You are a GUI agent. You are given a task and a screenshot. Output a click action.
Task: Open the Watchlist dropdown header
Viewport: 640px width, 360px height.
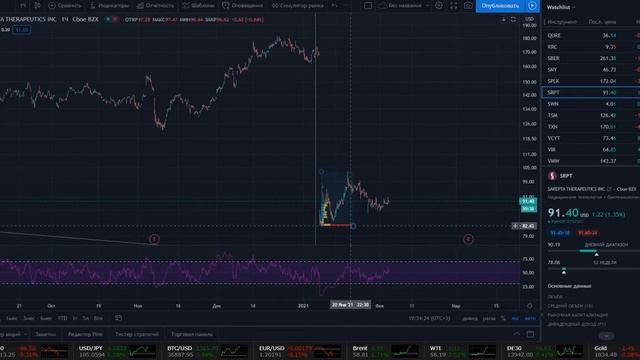click(x=561, y=7)
